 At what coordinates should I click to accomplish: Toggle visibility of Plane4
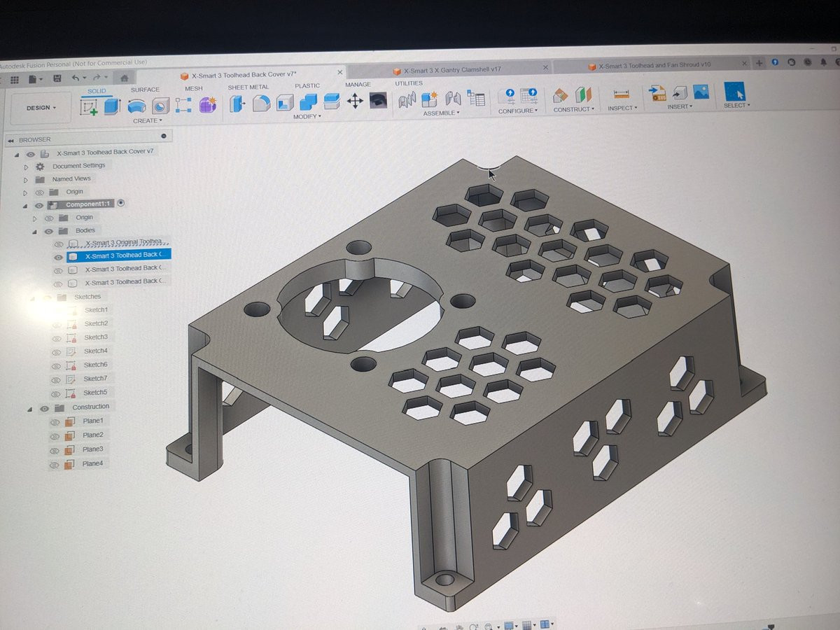tap(54, 465)
